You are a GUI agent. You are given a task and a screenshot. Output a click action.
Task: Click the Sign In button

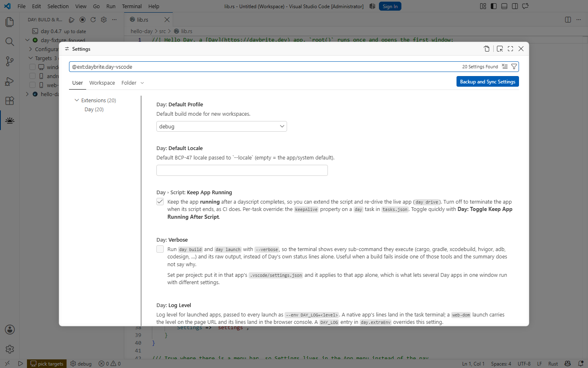click(x=390, y=6)
